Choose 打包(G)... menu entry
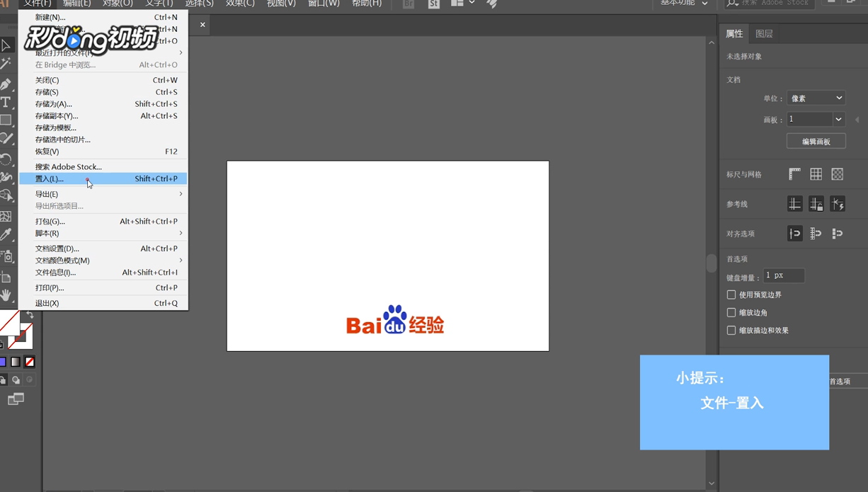The height and width of the screenshot is (492, 868). click(x=103, y=222)
